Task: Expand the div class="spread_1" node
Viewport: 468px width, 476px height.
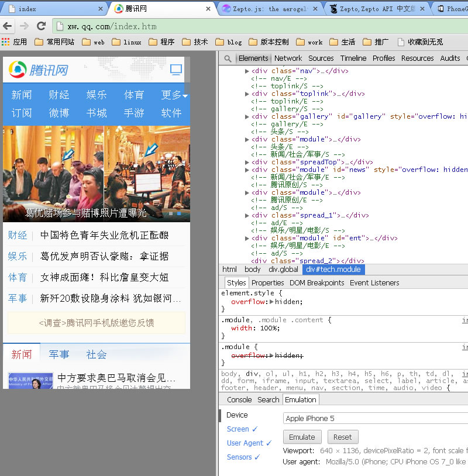Action: [247, 215]
